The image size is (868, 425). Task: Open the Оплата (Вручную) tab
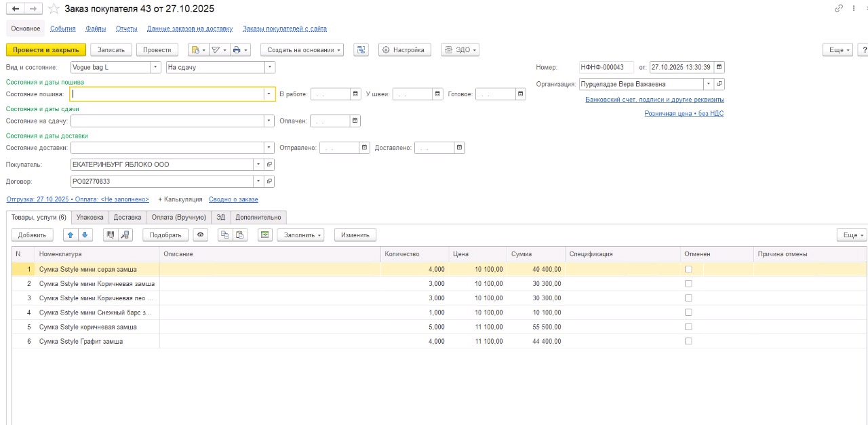pos(178,217)
